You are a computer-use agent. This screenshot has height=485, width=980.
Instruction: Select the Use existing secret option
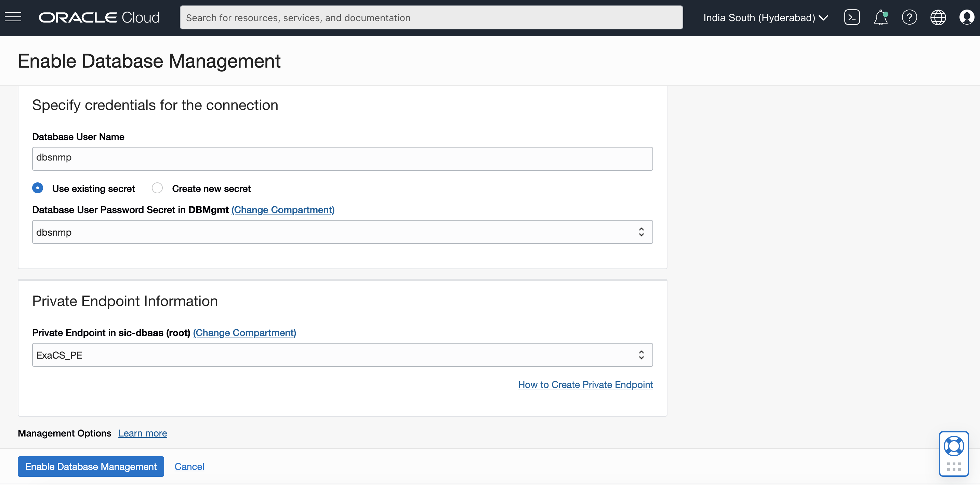click(x=38, y=188)
